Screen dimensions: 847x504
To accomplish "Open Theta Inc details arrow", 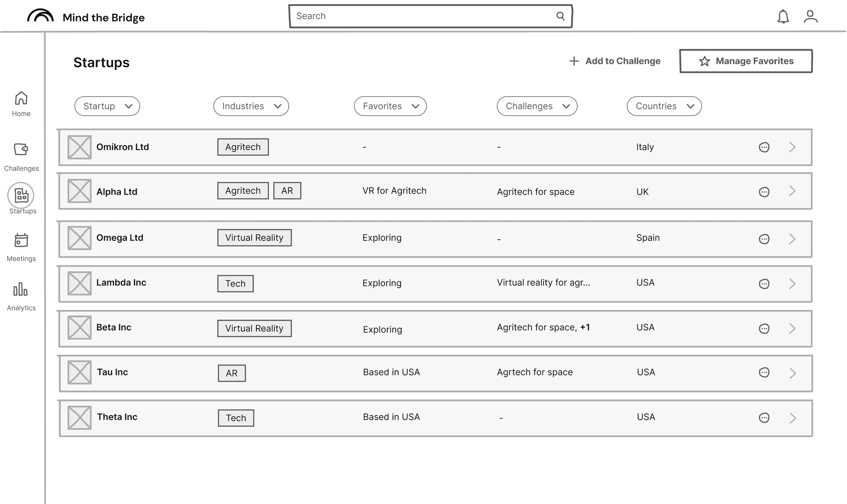I will (792, 418).
